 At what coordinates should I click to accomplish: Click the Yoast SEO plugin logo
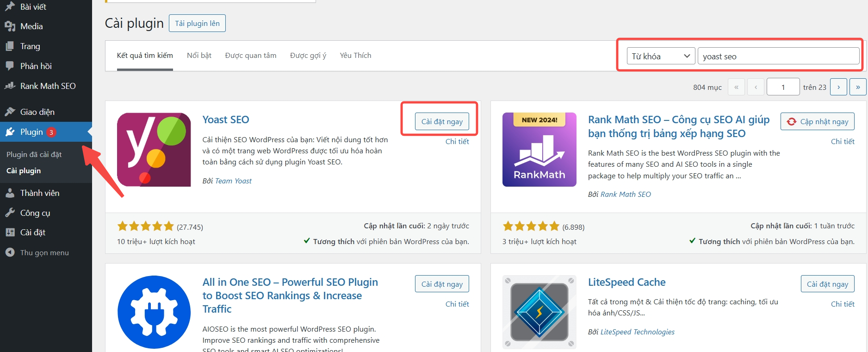point(154,150)
